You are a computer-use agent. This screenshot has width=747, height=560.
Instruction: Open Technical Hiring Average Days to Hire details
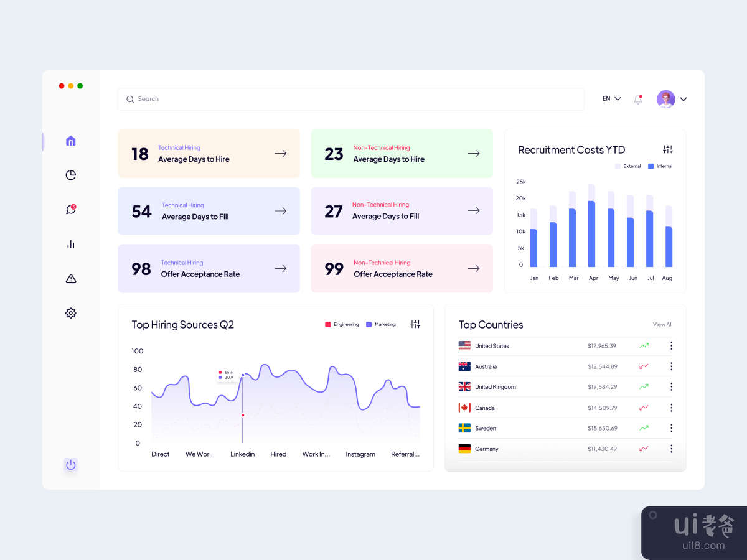pos(280,153)
